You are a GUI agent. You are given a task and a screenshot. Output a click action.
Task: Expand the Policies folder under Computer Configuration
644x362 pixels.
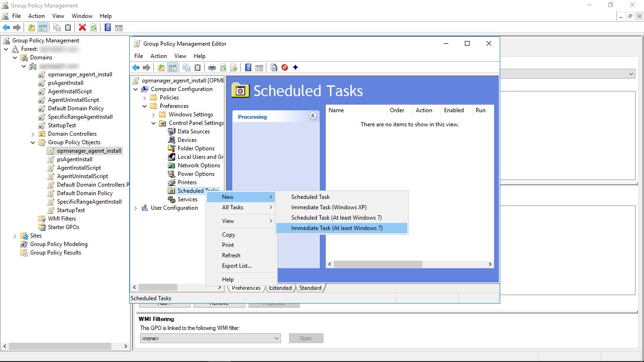[x=144, y=97]
